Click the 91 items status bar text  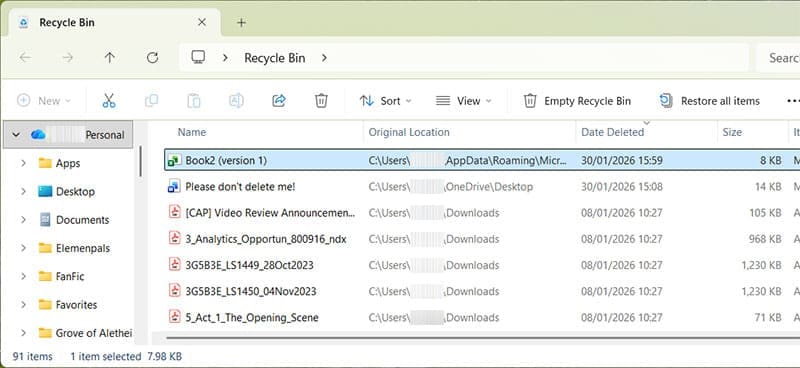pyautogui.click(x=32, y=356)
